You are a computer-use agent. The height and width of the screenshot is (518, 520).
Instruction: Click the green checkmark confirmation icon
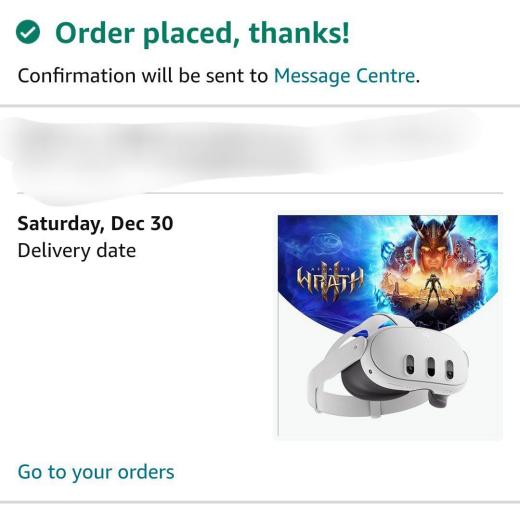point(28,32)
